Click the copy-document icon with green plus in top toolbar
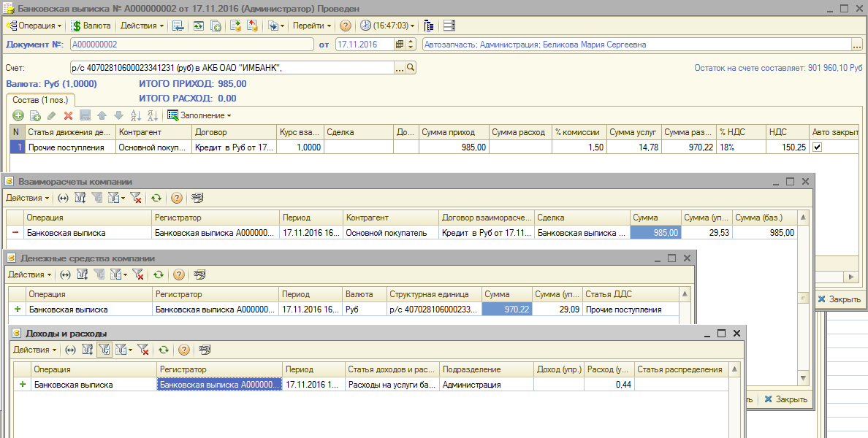This screenshot has width=868, height=438. coord(216,26)
